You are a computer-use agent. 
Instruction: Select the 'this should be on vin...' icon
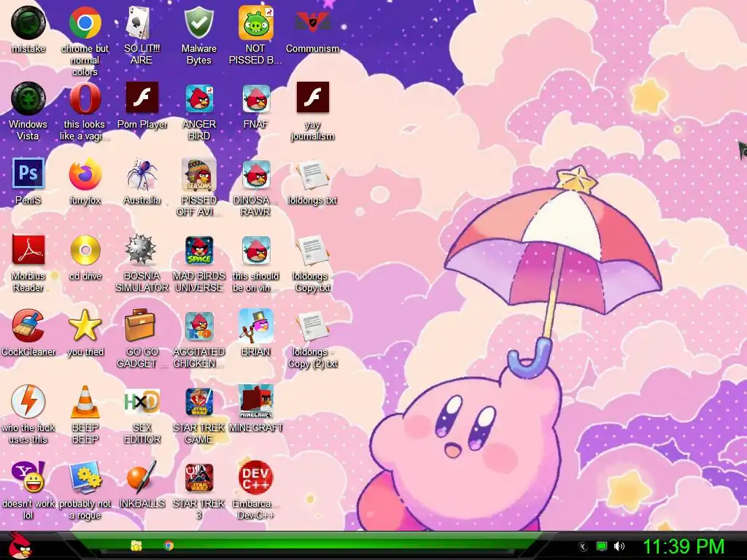click(x=256, y=250)
